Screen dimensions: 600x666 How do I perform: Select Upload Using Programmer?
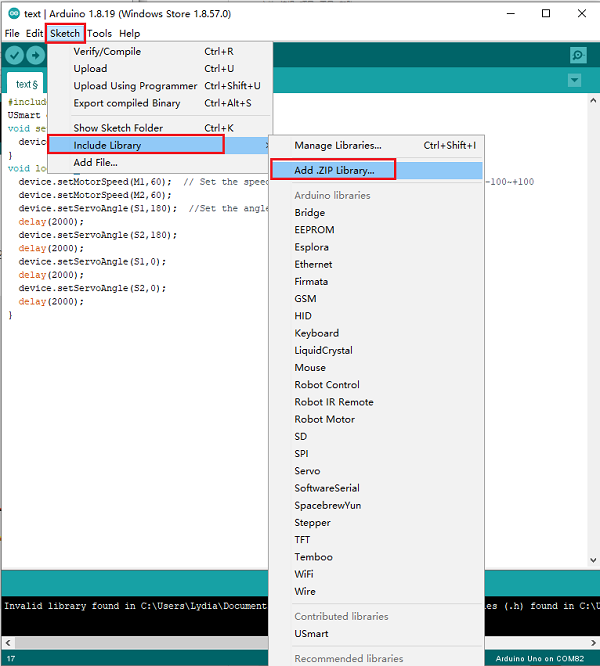[160, 86]
